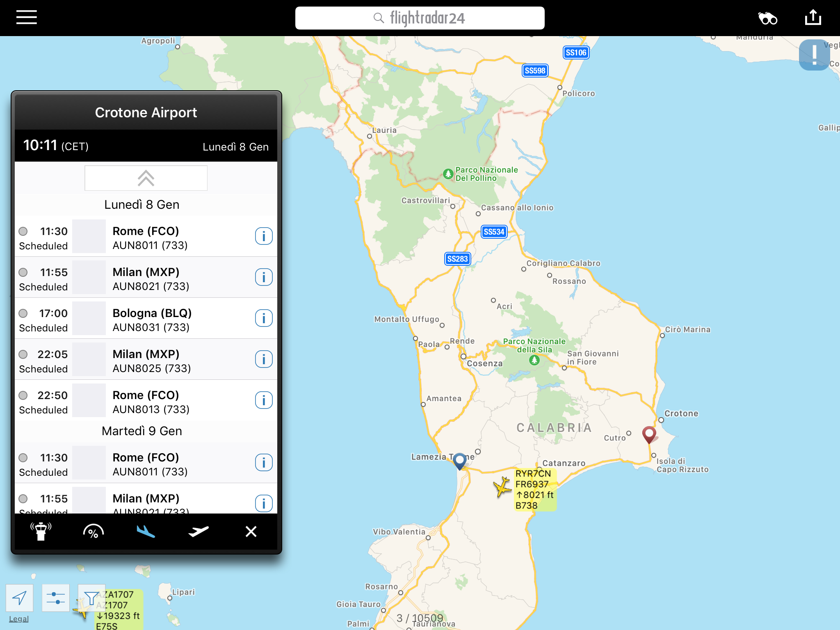
Task: Tap the binoculars AR view icon
Action: tap(767, 18)
